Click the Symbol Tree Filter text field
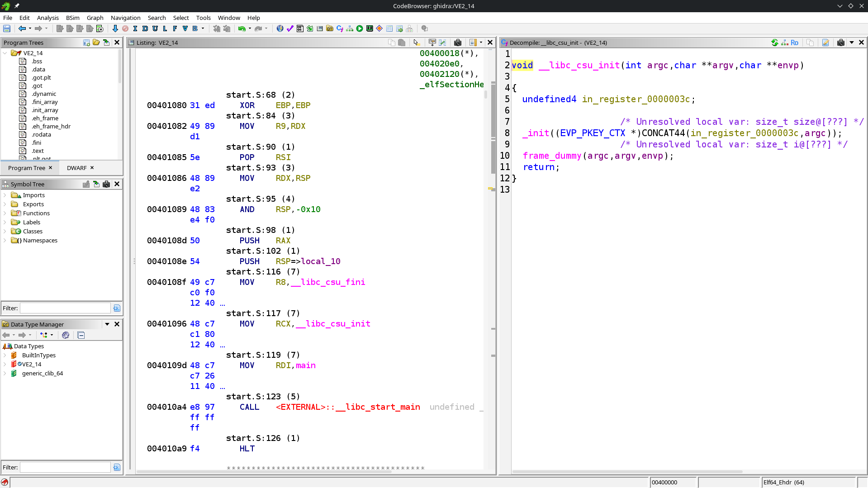The image size is (868, 488). point(65,308)
